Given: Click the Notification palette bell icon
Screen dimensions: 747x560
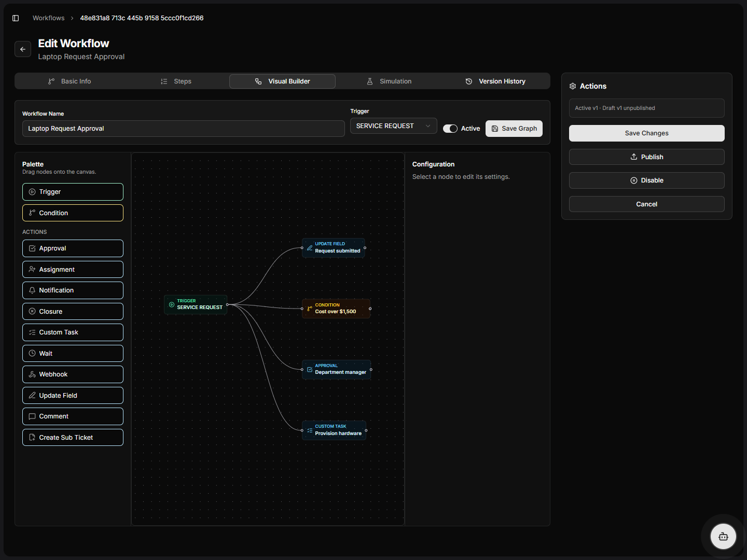Looking at the screenshot, I should coord(32,290).
